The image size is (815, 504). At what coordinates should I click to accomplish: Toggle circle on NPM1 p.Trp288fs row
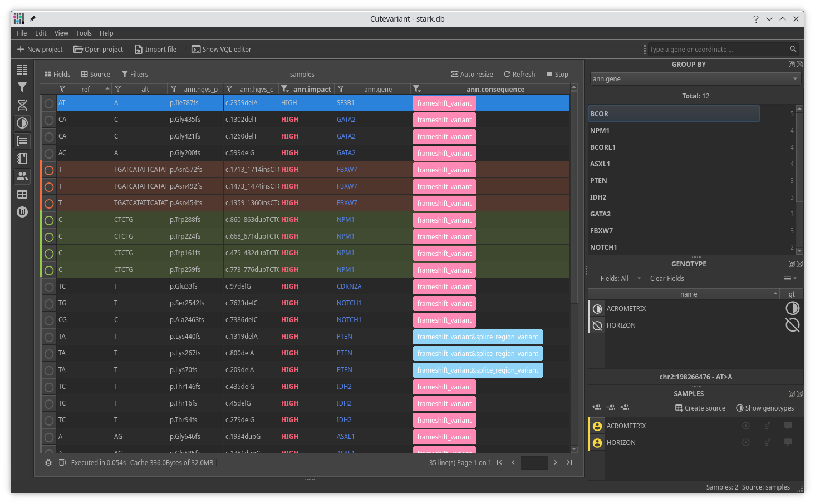pyautogui.click(x=49, y=220)
